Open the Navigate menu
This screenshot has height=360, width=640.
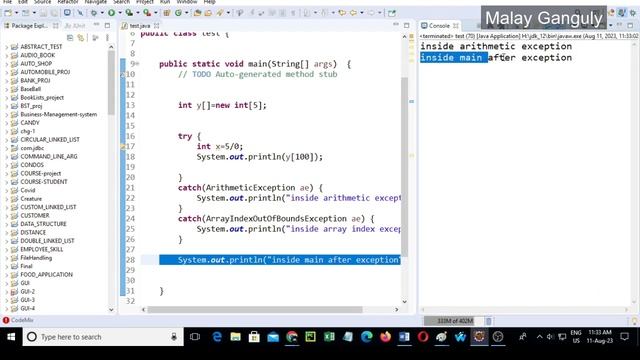click(x=96, y=2)
